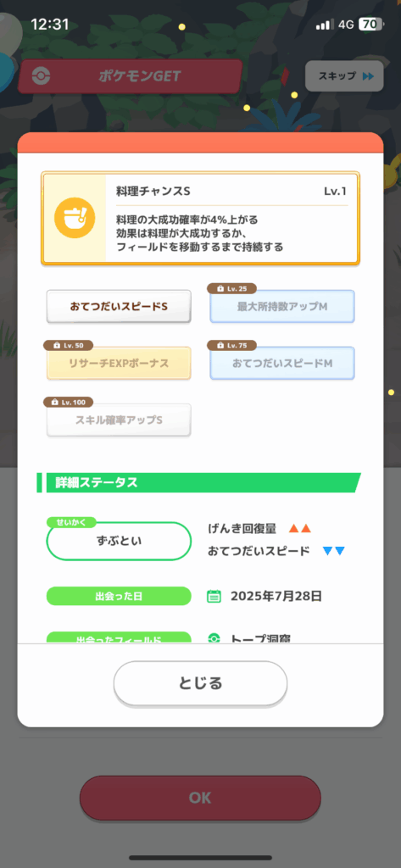Screen dimensions: 401x868
Task: Tap the blue down arrows for おてつだいスピード
Action: tap(333, 551)
